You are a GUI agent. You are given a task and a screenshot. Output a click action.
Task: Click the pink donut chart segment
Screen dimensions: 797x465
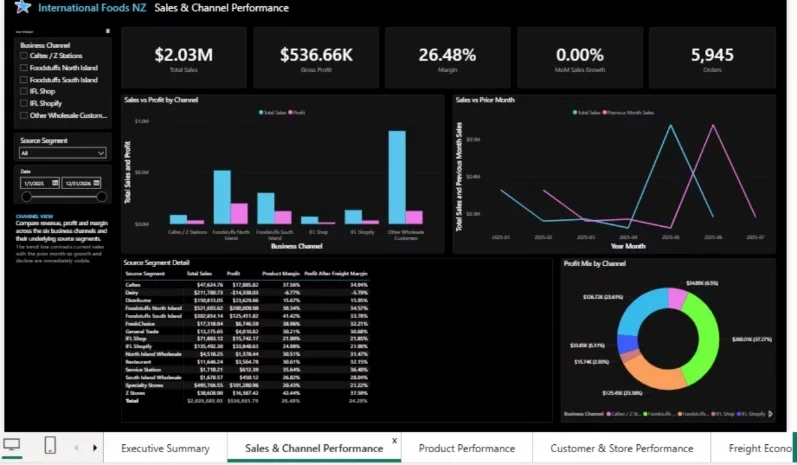[x=677, y=298]
